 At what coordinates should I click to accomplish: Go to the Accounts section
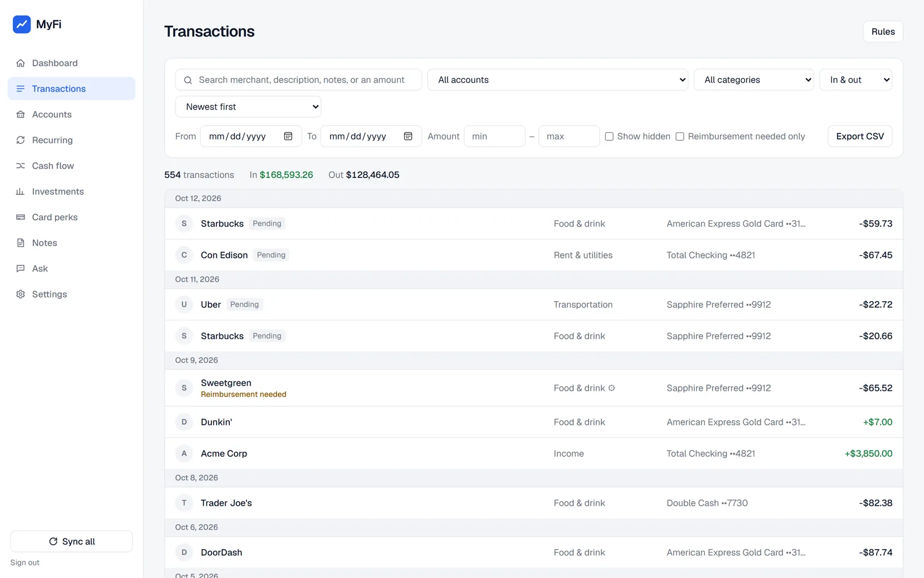72,114
